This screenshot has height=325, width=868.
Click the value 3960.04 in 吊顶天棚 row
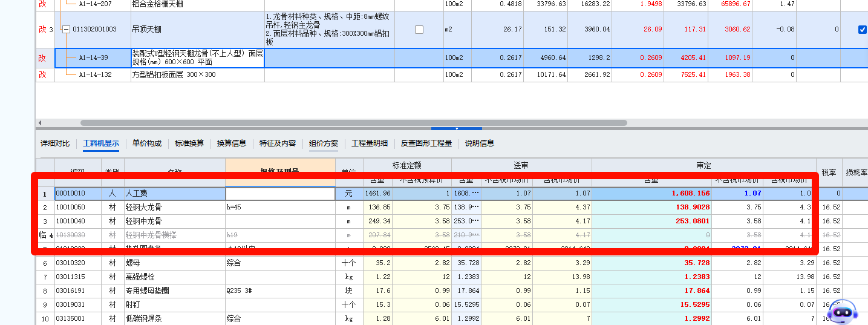590,29
